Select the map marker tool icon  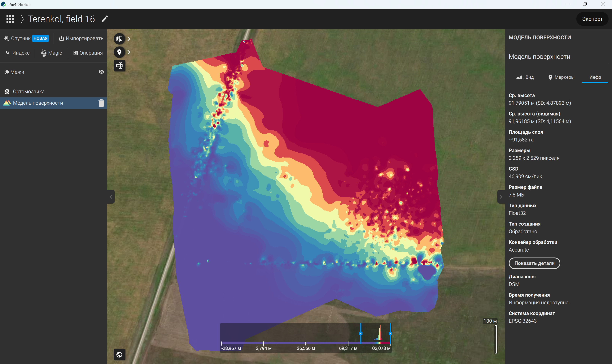(119, 52)
